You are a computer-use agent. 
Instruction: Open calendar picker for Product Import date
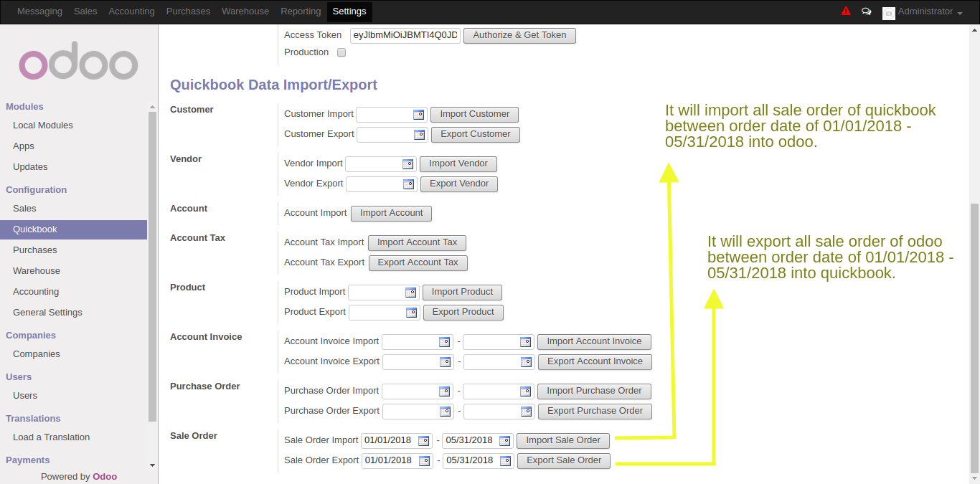click(410, 293)
